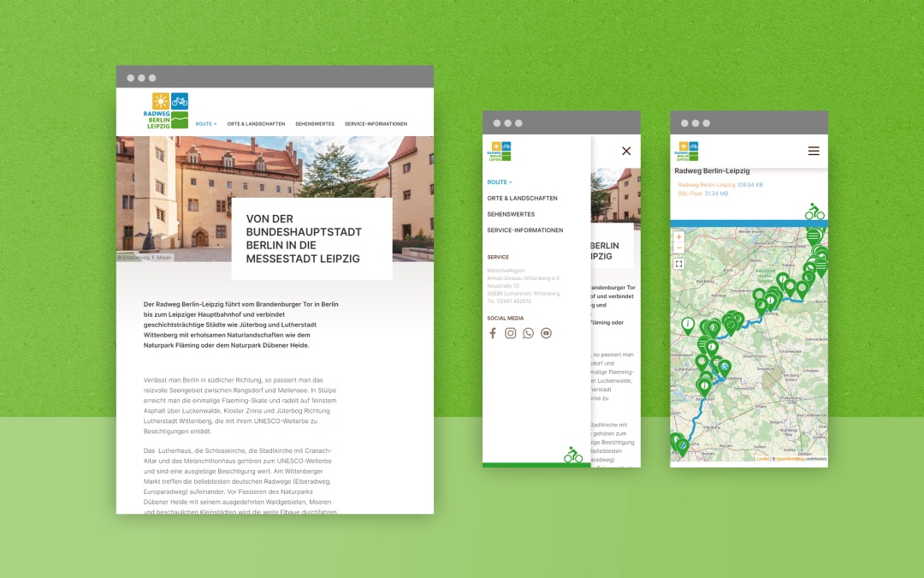Select ORTE & LANDSCHAFTEN in mobile menu
Screen dimensions: 924x578
(x=522, y=198)
